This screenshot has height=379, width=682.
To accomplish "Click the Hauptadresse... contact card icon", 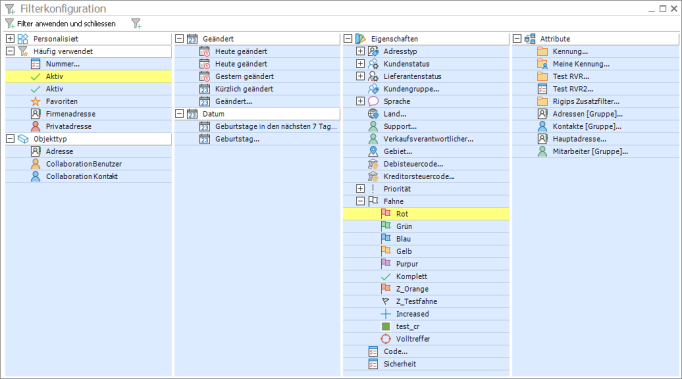I will coord(542,139).
